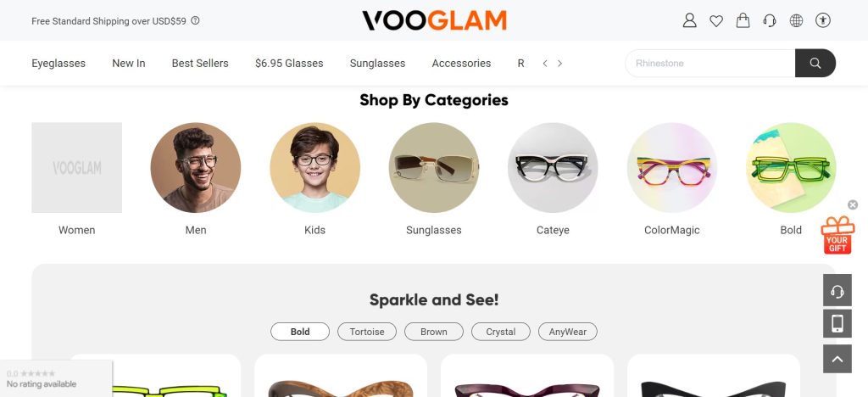
Task: Click the headset support icon in header
Action: pos(770,21)
